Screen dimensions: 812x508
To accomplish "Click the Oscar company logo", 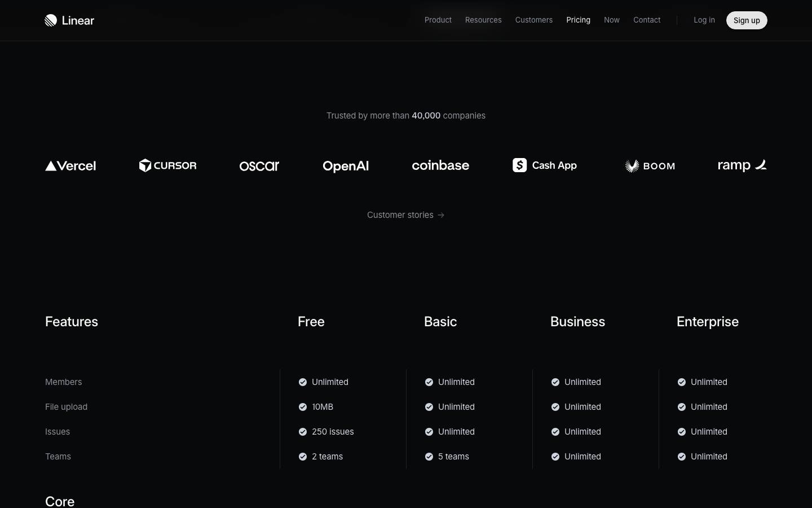I will pos(259,166).
